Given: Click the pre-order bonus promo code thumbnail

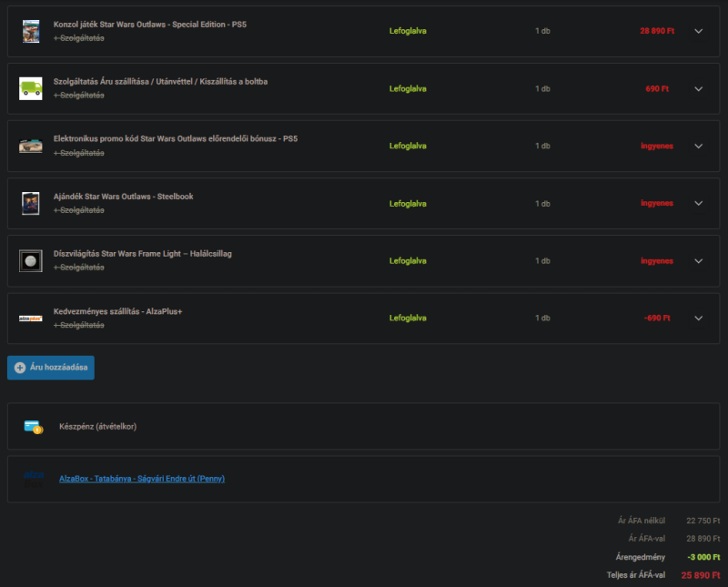Looking at the screenshot, I should pyautogui.click(x=31, y=146).
